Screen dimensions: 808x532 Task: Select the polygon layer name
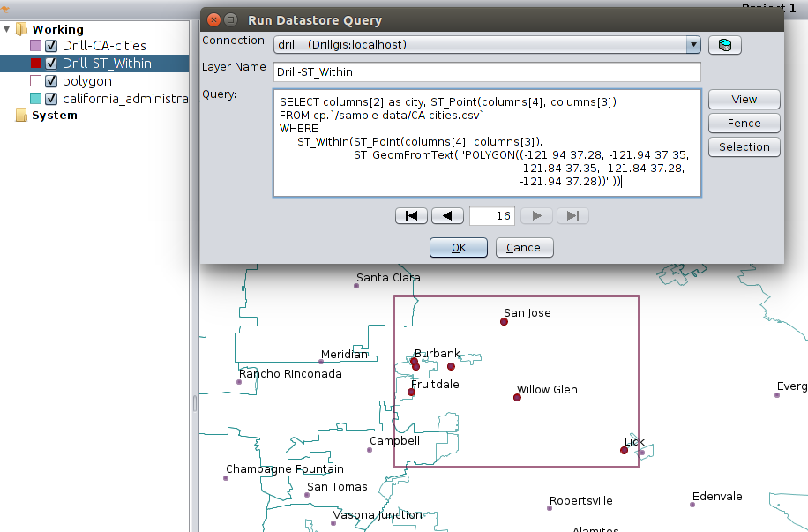87,81
